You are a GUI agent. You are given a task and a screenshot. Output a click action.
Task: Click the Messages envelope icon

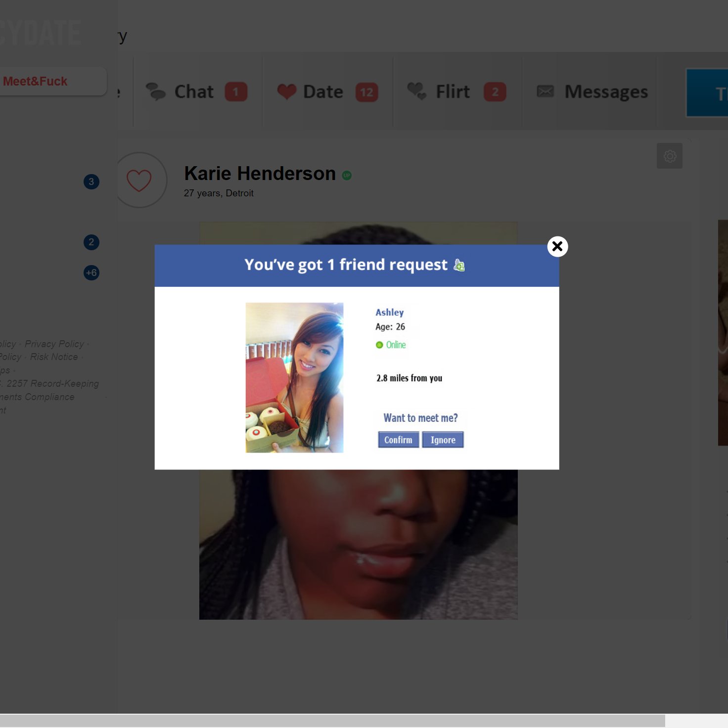(546, 91)
